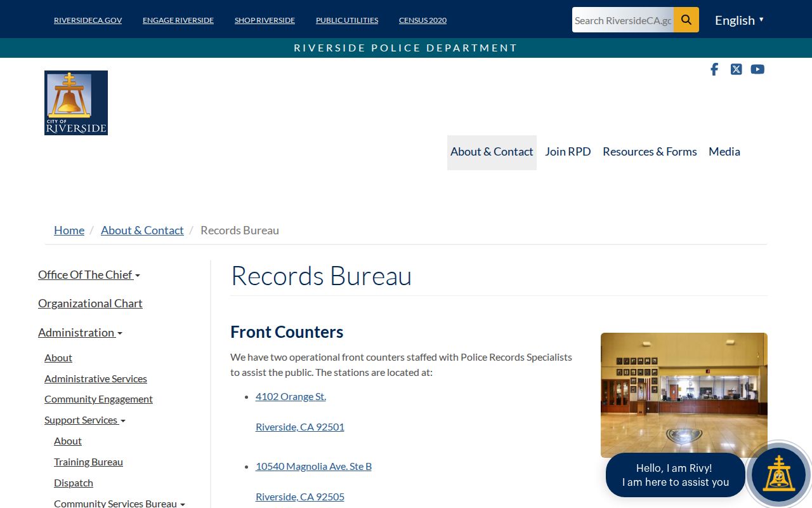Screen dimensions: 812x508
Task: Open Riverside Police Facebook page icon
Action: point(714,69)
